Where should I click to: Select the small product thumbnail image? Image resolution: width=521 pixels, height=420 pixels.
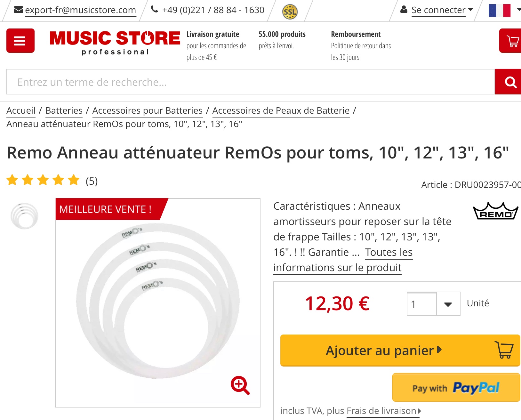[x=24, y=216]
